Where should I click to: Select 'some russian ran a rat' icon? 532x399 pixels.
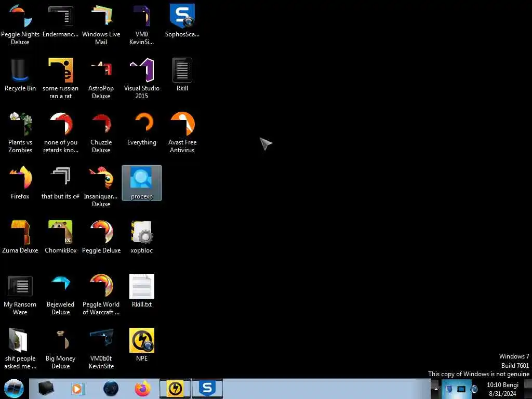[60, 78]
